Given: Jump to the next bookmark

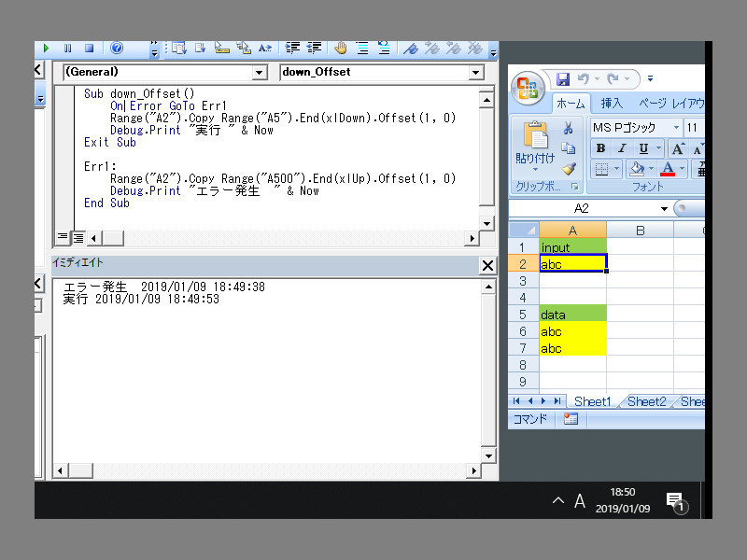Looking at the screenshot, I should pos(431,49).
